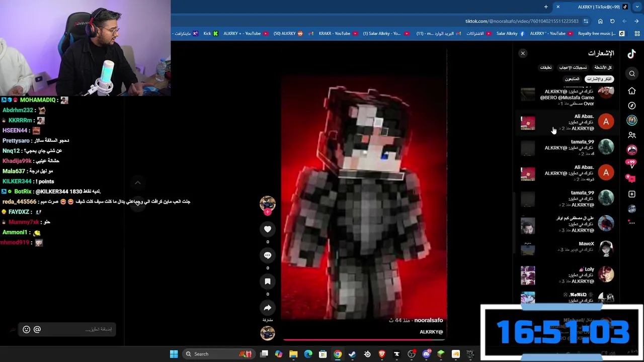
Task: Open the emoji picker in comment box
Action: (27, 329)
